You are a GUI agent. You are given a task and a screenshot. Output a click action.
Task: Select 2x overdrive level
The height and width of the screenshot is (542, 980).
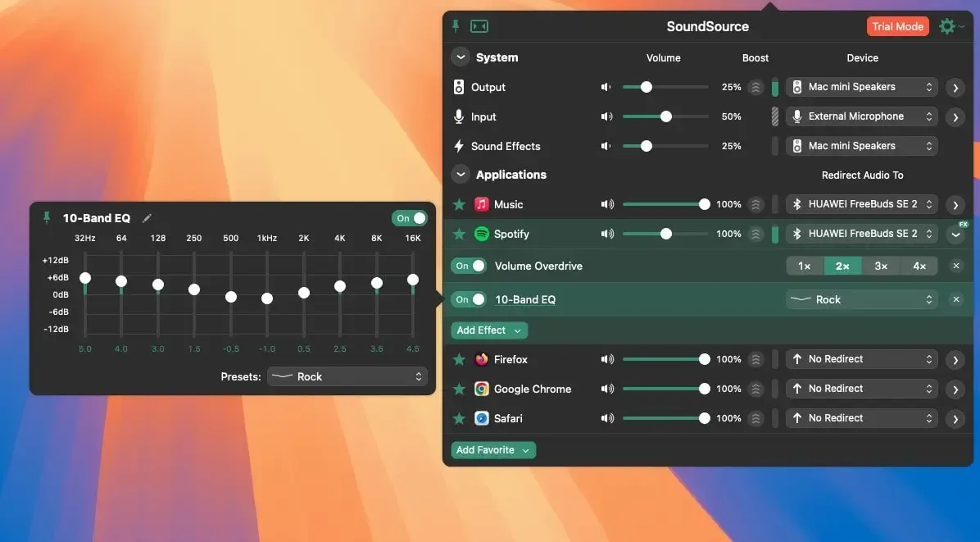click(842, 266)
